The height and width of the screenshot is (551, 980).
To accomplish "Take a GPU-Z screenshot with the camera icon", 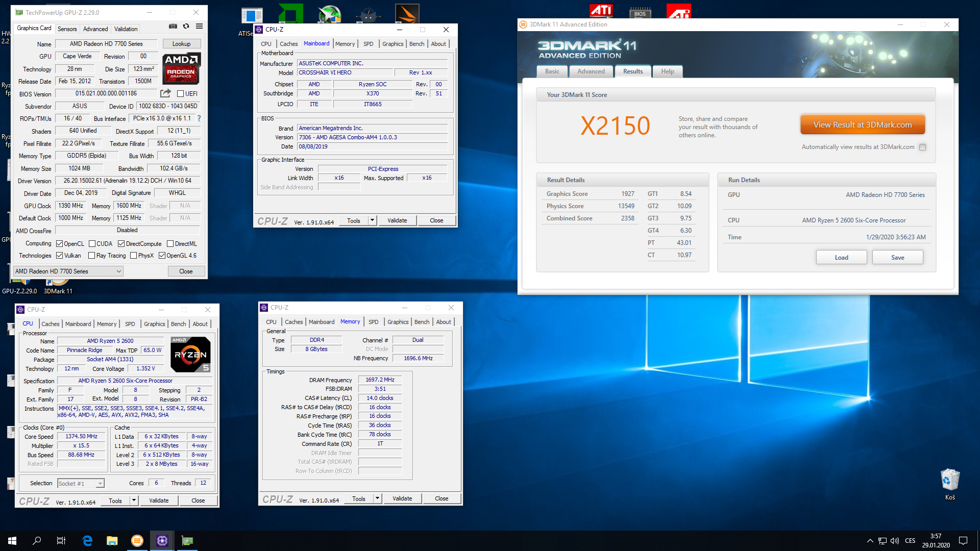I will tap(173, 26).
